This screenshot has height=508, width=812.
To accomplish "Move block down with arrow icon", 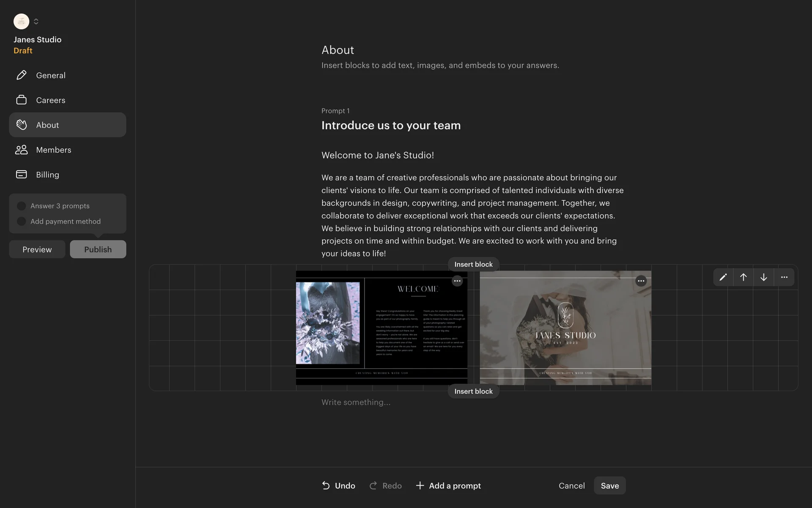I will (763, 277).
